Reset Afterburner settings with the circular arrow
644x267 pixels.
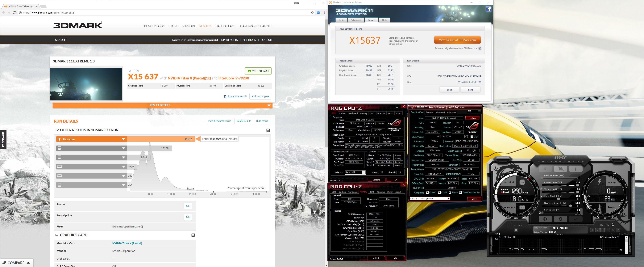(x=560, y=219)
